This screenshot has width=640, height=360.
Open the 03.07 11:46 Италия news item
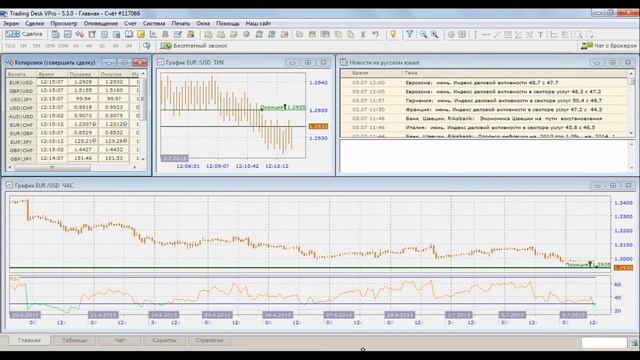pyautogui.click(x=484, y=128)
